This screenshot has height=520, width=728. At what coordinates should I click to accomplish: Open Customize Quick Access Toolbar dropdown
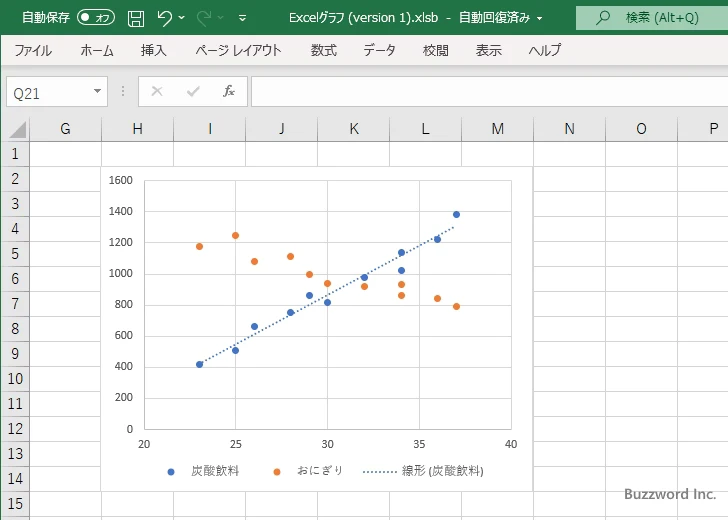click(x=242, y=18)
